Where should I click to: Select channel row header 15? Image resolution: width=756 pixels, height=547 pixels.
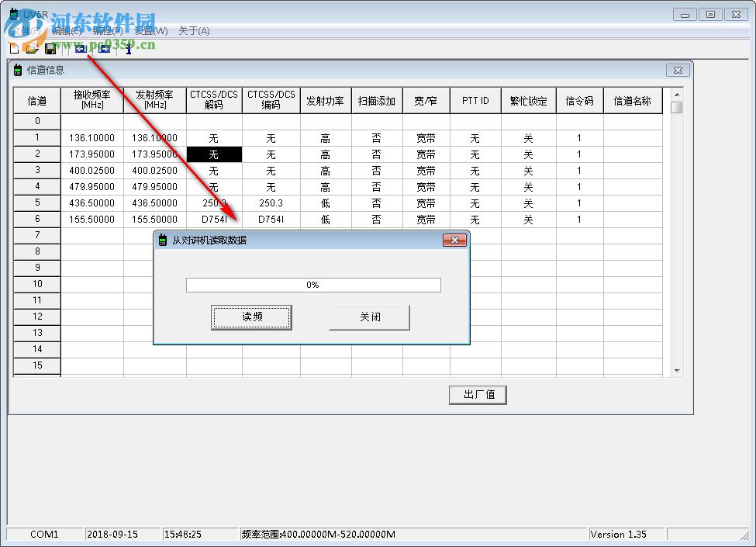click(37, 365)
